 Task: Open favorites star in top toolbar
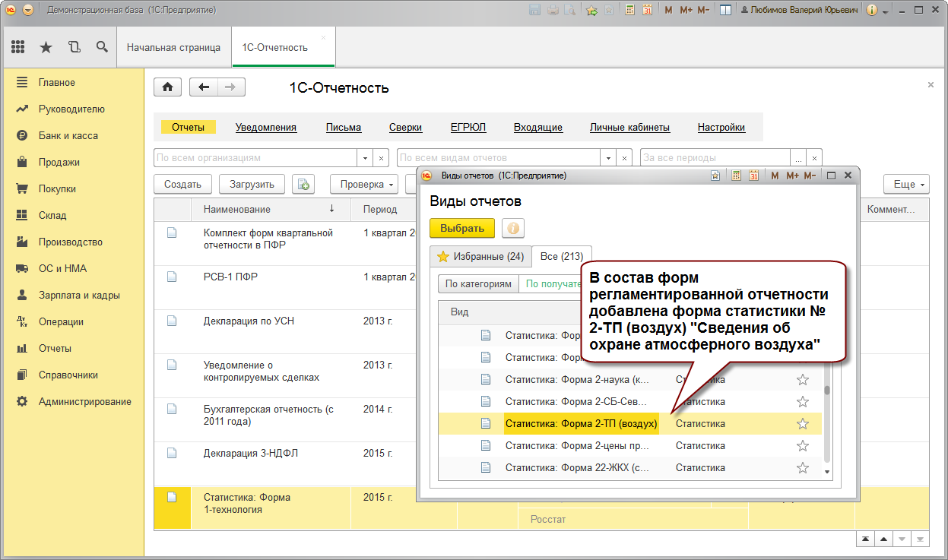pos(46,47)
